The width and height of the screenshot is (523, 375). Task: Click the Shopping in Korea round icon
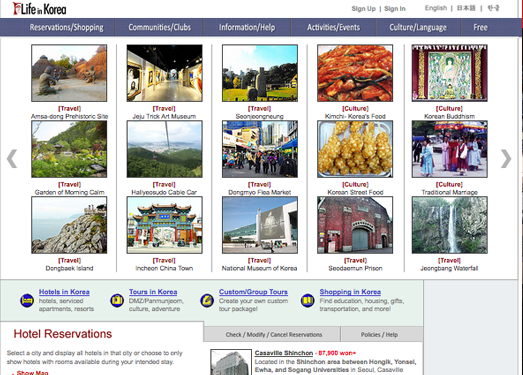[x=307, y=300]
